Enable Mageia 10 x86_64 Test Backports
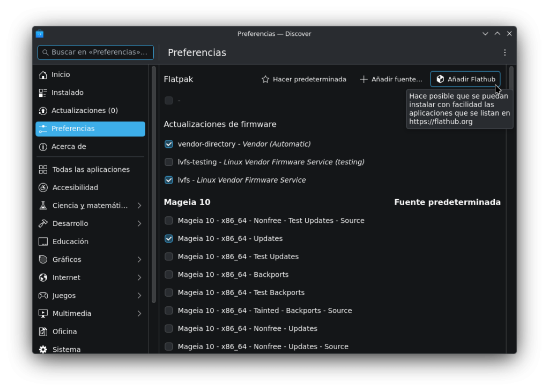The width and height of the screenshot is (549, 392). click(x=169, y=293)
